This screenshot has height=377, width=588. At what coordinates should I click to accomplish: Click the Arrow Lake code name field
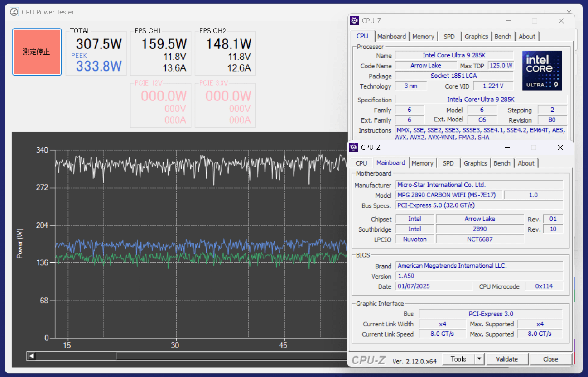tap(425, 66)
